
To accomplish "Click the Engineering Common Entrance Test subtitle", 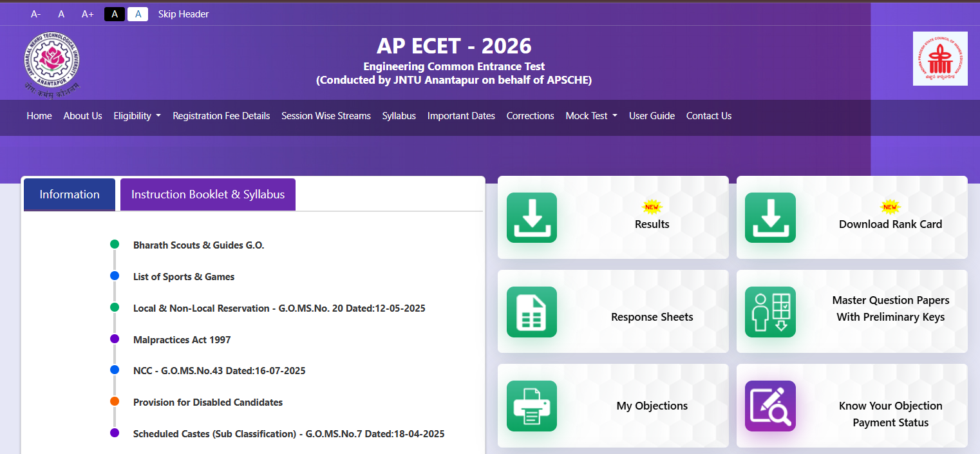I will tap(454, 66).
